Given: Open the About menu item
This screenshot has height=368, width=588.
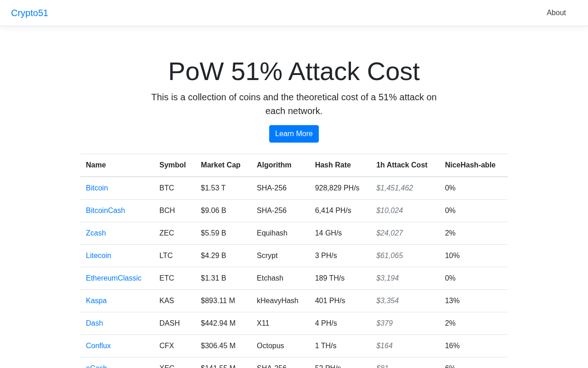Looking at the screenshot, I should [x=556, y=13].
